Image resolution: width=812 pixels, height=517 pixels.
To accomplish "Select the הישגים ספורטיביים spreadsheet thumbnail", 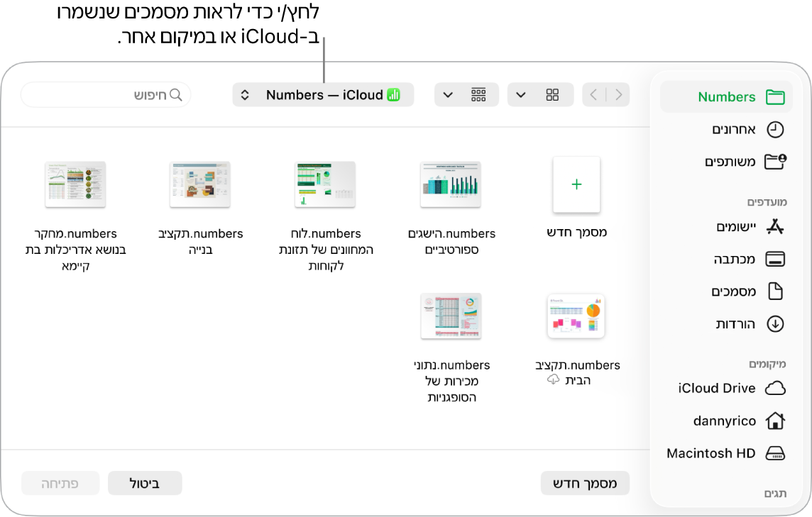I will 451,184.
